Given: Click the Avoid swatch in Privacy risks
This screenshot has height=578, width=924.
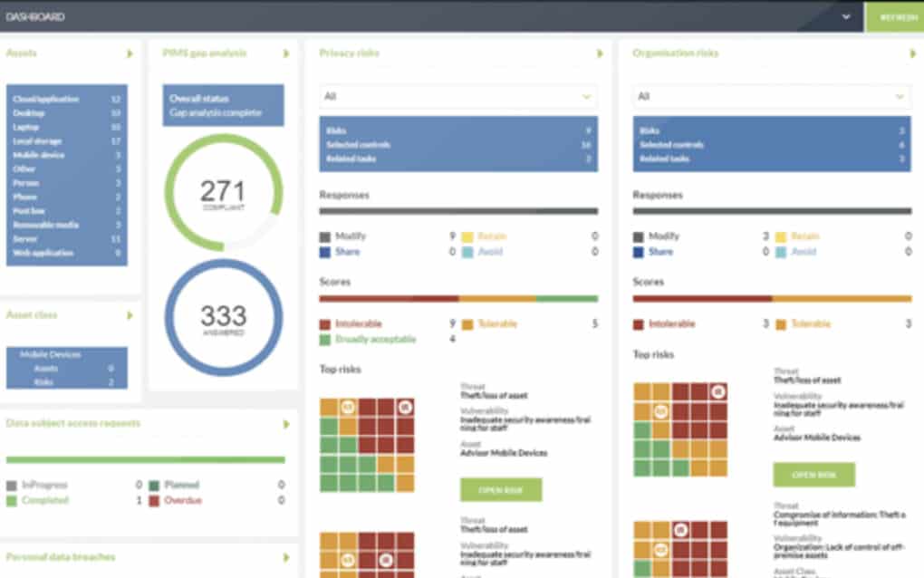Looking at the screenshot, I should [467, 252].
